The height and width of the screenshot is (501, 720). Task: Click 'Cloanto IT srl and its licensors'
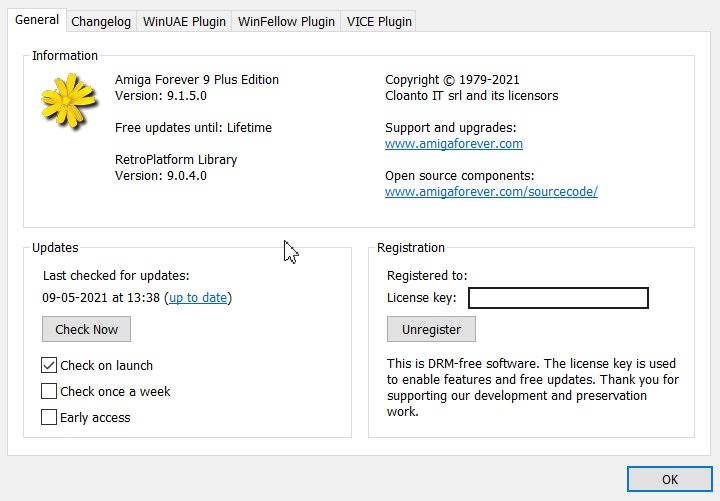click(x=472, y=96)
